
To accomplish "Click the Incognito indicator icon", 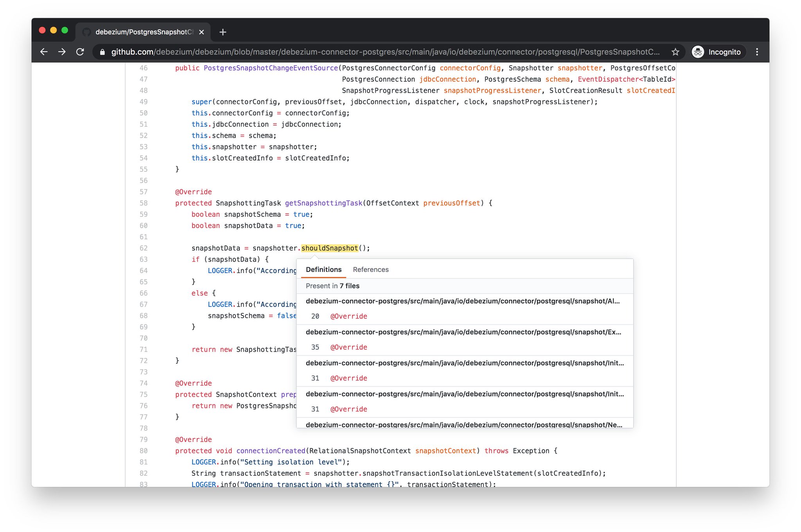I will point(698,52).
